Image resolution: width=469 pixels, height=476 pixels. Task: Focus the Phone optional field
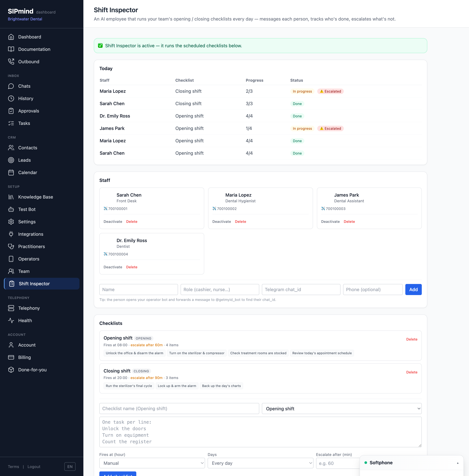coord(373,290)
